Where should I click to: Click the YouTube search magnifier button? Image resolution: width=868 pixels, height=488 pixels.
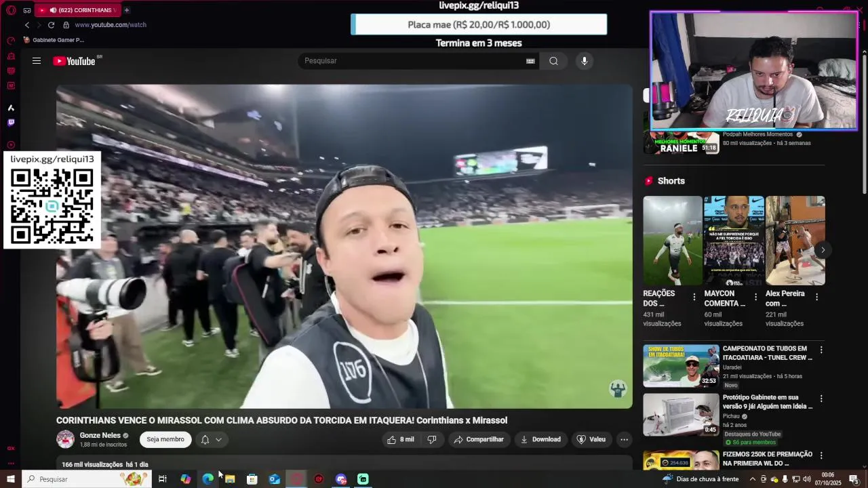point(554,61)
